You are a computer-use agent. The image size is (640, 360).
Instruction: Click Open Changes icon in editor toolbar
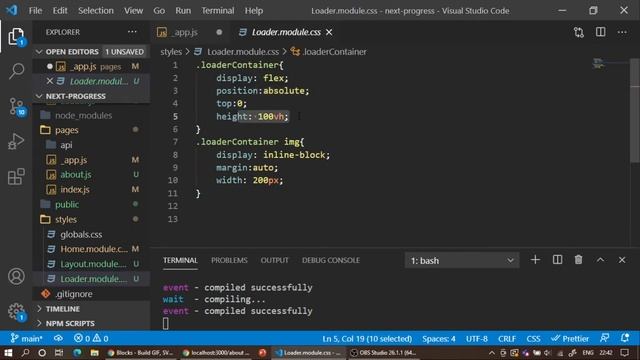[578, 32]
